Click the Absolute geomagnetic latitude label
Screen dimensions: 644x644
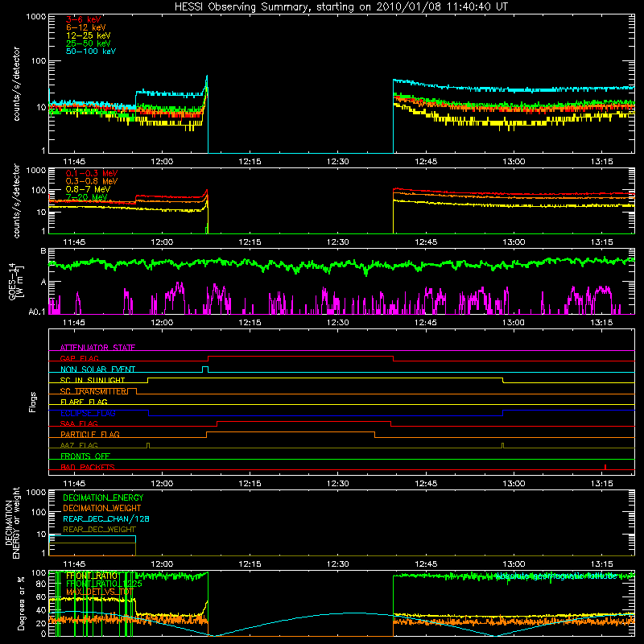point(556,576)
